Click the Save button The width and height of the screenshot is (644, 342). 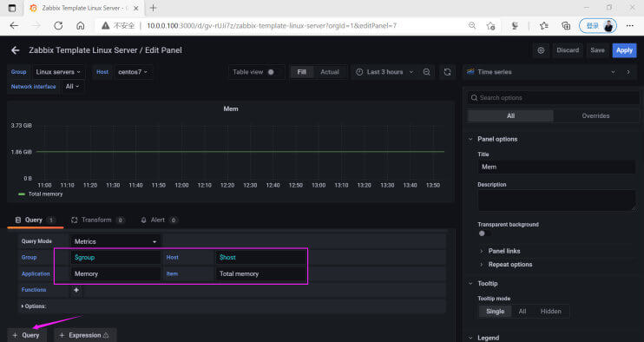(597, 50)
